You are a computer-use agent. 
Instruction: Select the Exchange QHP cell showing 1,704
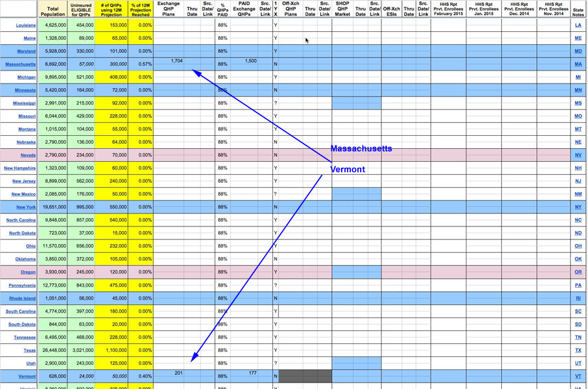pyautogui.click(x=176, y=61)
